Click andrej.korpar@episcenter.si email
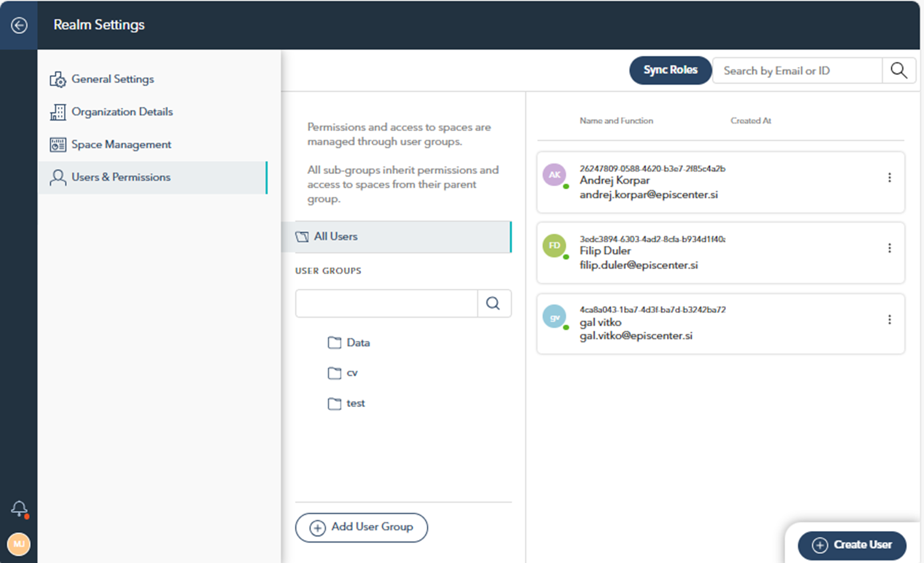 point(649,195)
